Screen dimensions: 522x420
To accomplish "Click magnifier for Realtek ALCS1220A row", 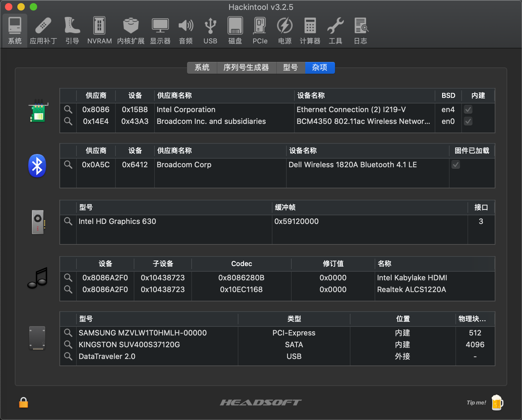I will pos(68,289).
